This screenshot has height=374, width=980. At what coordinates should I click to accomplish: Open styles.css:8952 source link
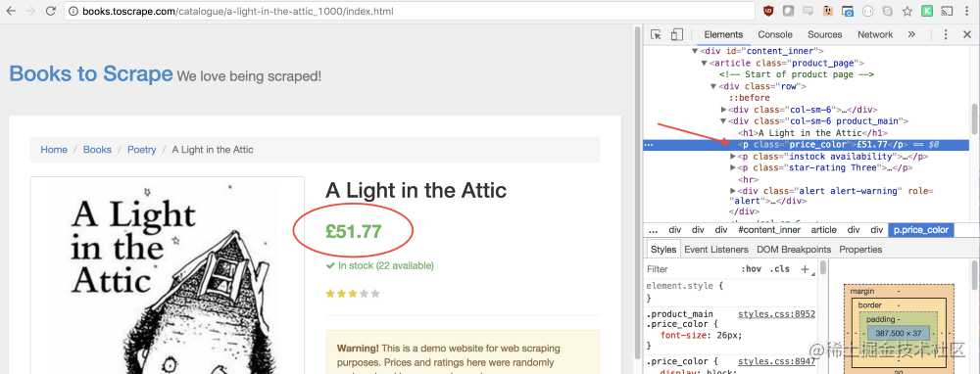[x=777, y=314]
